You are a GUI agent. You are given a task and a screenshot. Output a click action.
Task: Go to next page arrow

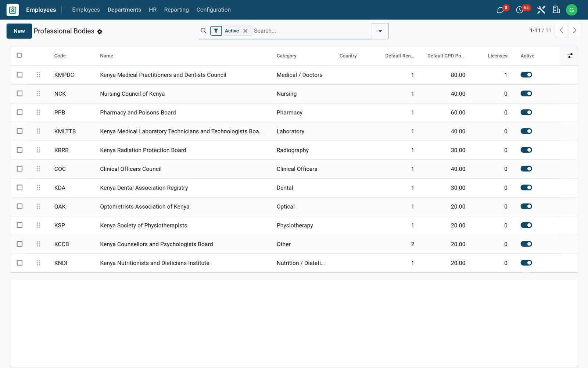pyautogui.click(x=575, y=31)
